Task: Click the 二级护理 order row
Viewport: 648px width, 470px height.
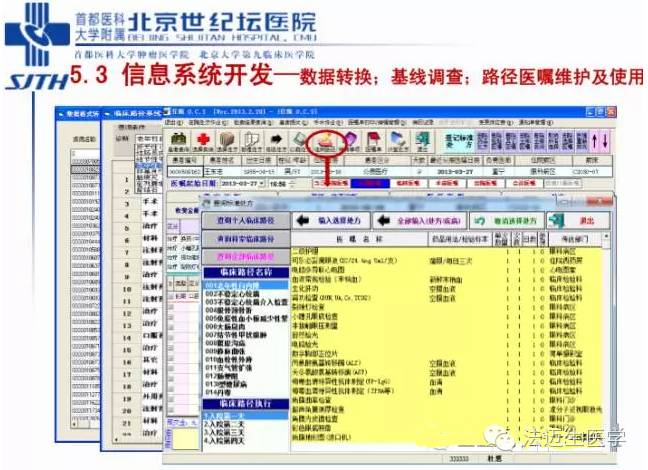Action: pyautogui.click(x=446, y=251)
